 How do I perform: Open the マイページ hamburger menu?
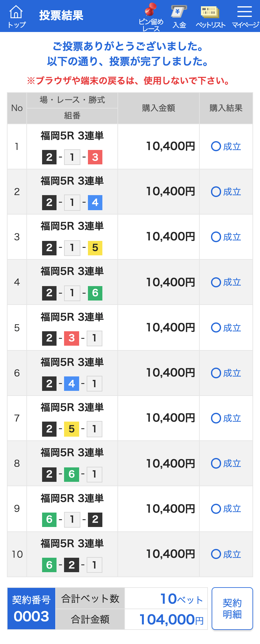pyautogui.click(x=245, y=17)
